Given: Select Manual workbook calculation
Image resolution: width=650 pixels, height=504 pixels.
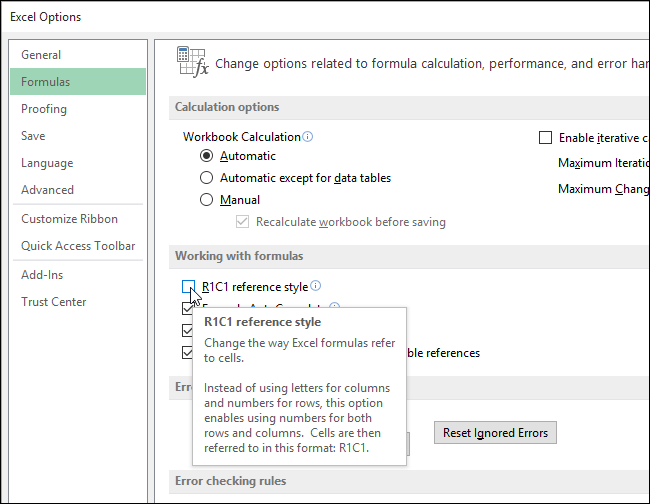Looking at the screenshot, I should [206, 200].
